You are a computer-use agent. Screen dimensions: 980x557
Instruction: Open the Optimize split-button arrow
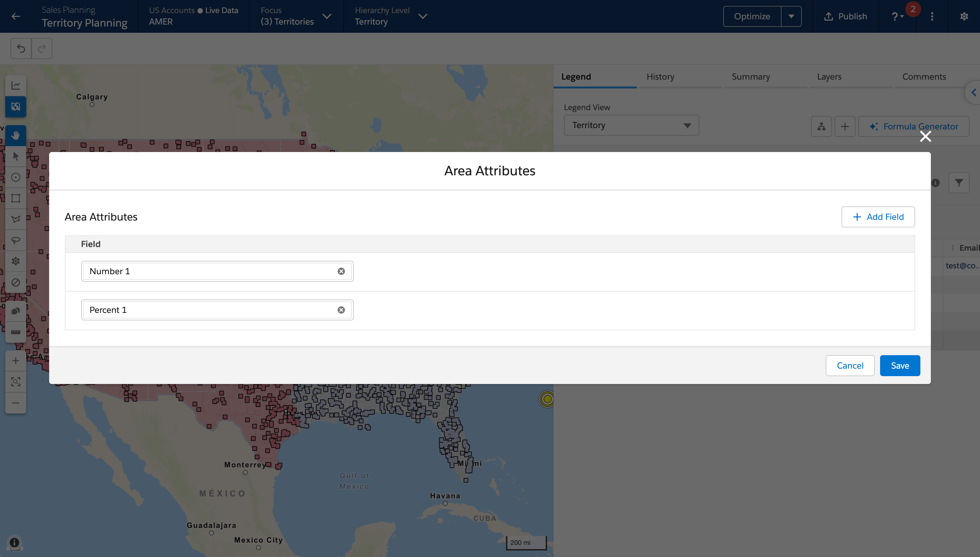791,16
